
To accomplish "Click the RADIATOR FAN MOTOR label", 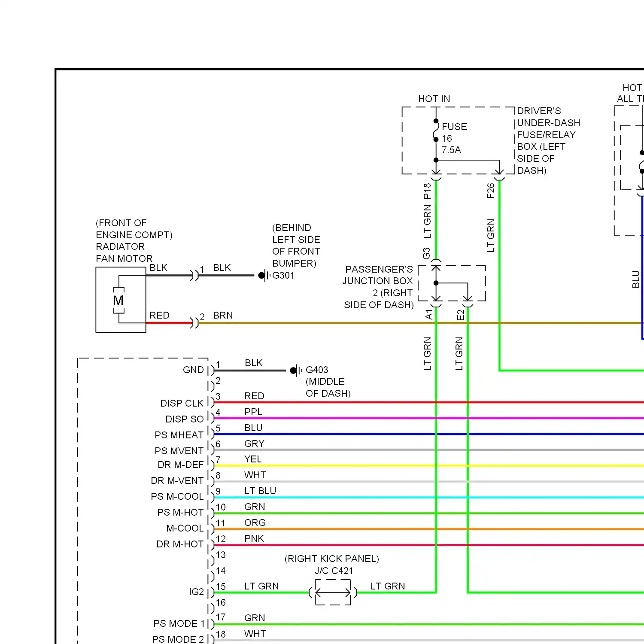I will coord(124,252).
